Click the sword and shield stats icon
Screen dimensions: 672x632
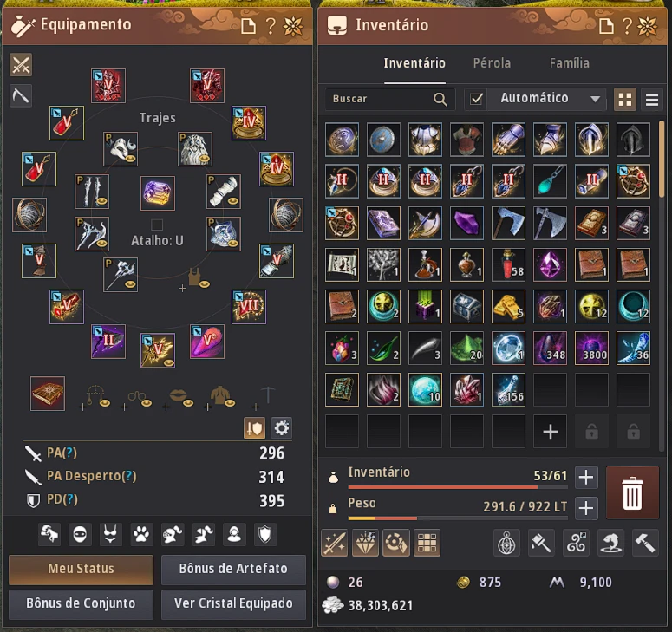pyautogui.click(x=254, y=428)
